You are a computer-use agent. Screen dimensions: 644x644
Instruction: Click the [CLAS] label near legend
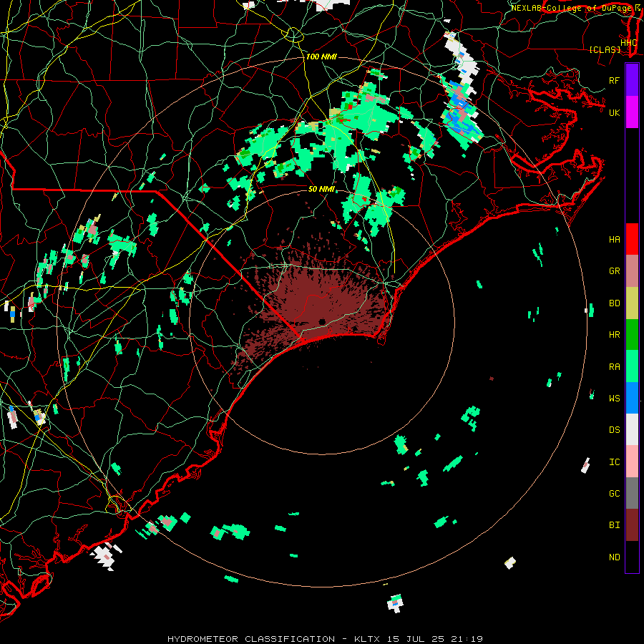click(x=605, y=49)
